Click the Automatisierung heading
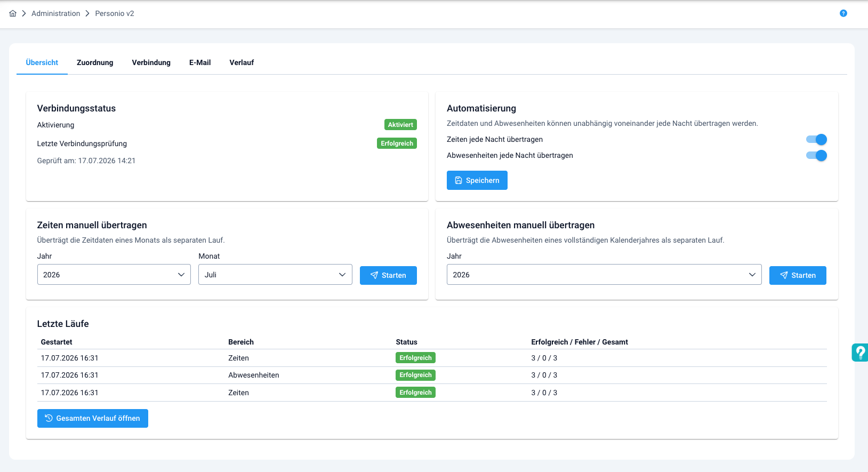This screenshot has height=472, width=868. pos(481,108)
